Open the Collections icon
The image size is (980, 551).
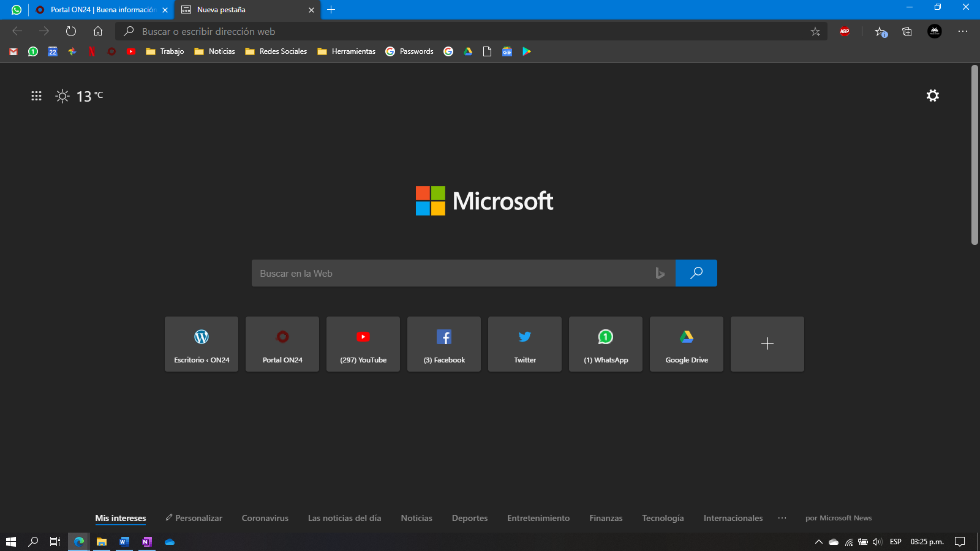[907, 31]
